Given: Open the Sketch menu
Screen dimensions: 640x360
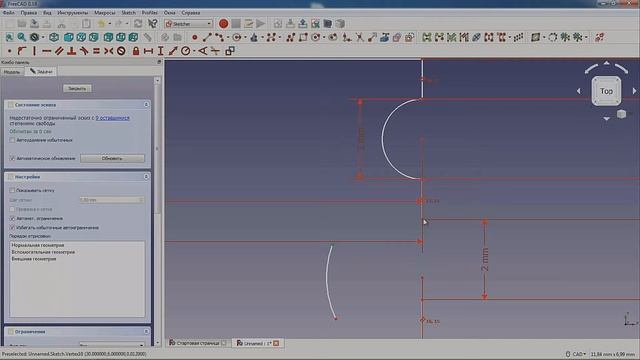Looking at the screenshot, I should 129,13.
